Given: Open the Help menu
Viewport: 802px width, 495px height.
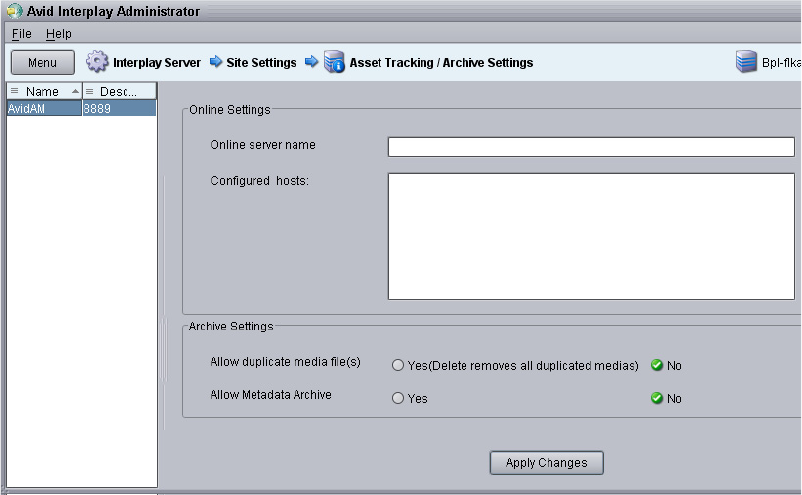Looking at the screenshot, I should tap(59, 34).
